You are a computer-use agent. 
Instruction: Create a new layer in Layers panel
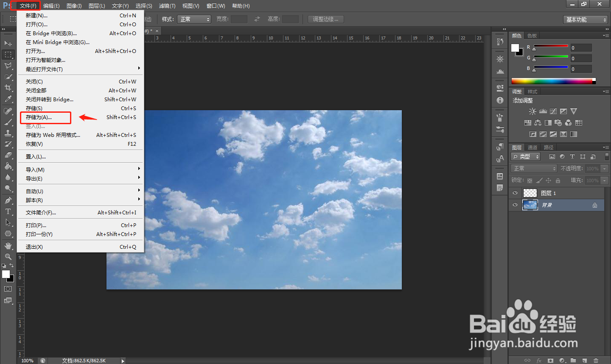point(584,361)
